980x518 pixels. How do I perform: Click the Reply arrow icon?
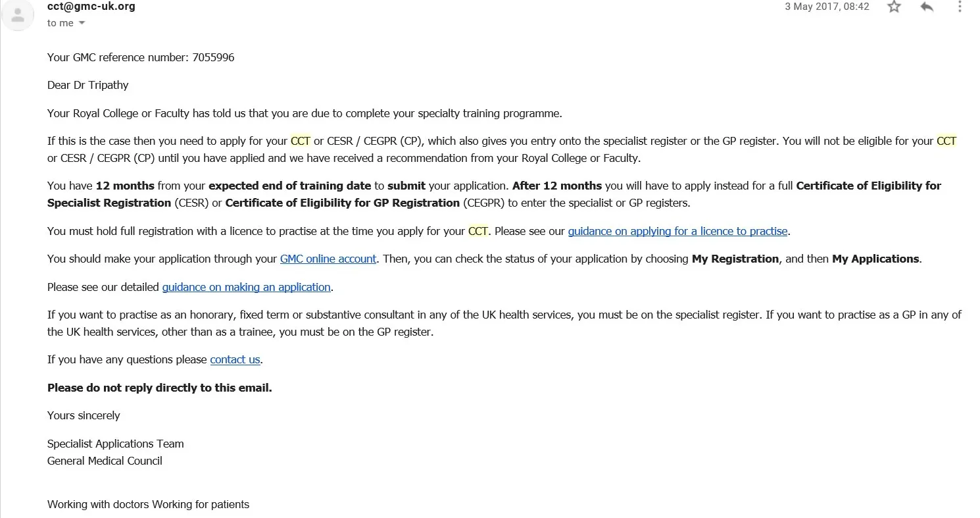(x=927, y=7)
